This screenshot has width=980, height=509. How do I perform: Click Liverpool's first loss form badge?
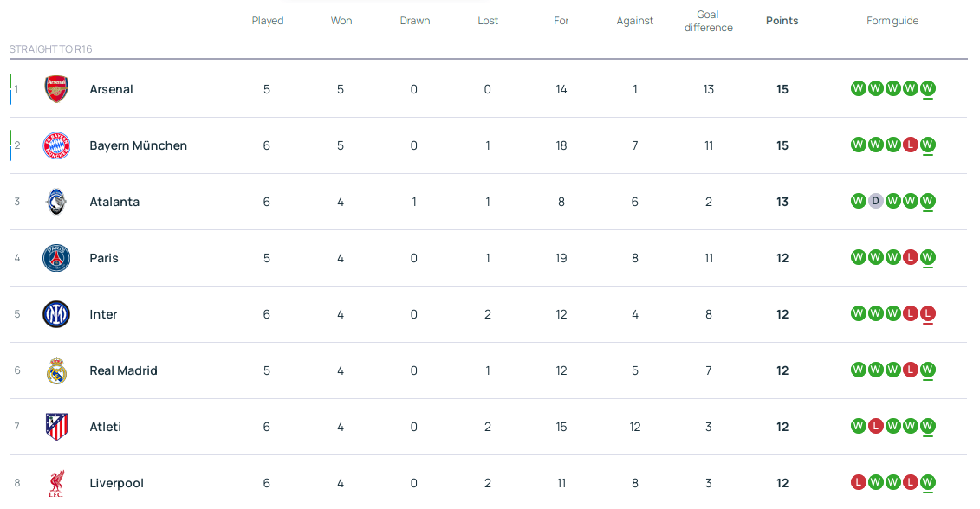(858, 482)
